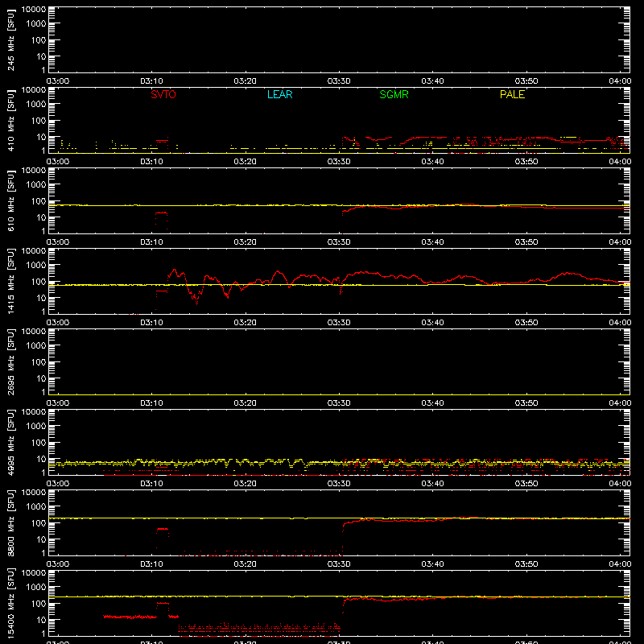The height and width of the screenshot is (644, 644).
Task: Click 03:30 tick under the 1415 MHz panel
Action: (x=339, y=323)
